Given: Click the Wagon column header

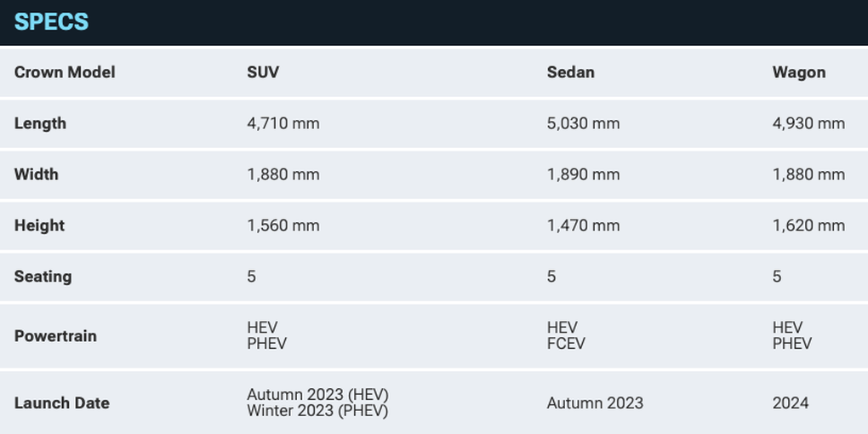Looking at the screenshot, I should [799, 72].
